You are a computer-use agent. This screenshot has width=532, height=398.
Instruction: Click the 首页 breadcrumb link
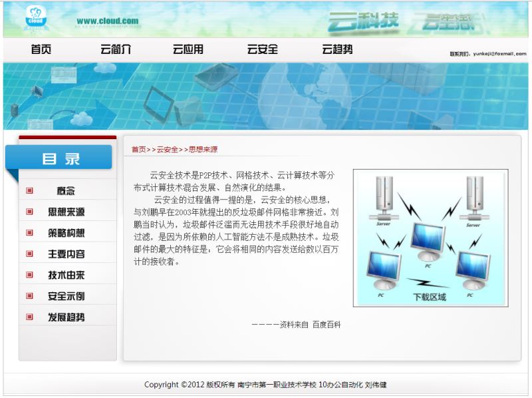click(x=139, y=150)
